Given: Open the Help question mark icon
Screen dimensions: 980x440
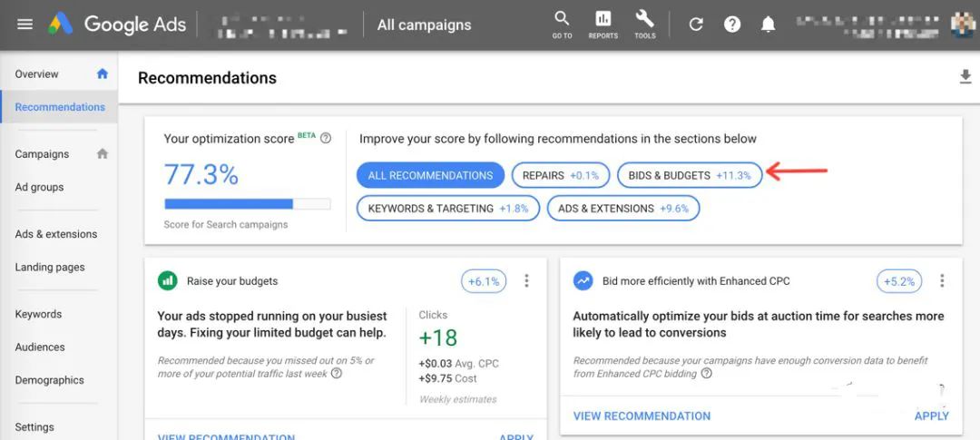Looking at the screenshot, I should click(x=732, y=24).
